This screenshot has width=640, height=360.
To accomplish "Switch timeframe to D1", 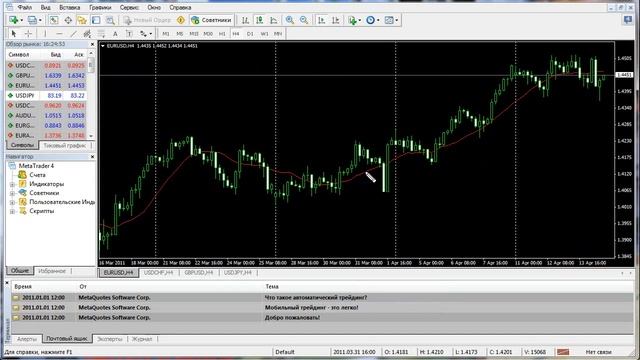I will pos(250,33).
